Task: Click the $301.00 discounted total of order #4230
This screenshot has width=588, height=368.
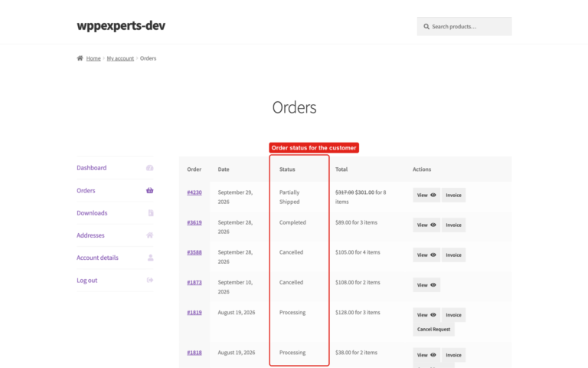Action: 364,192
